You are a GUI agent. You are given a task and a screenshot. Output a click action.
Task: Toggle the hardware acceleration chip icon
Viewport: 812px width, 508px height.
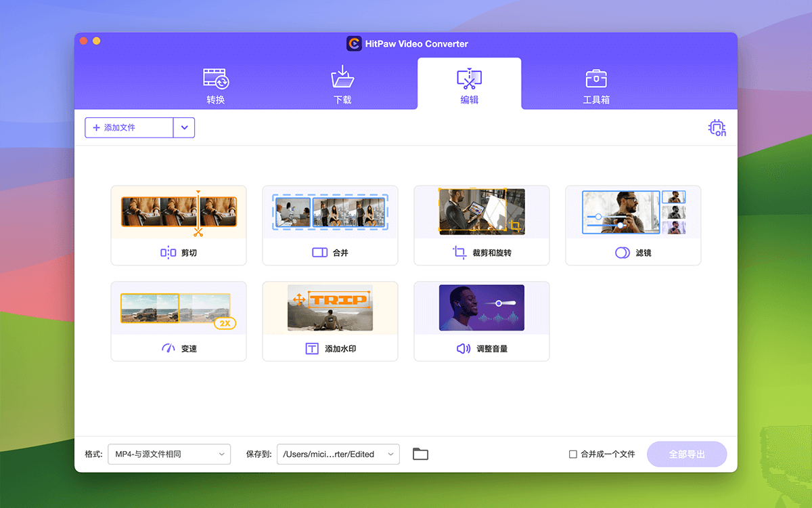click(x=717, y=127)
